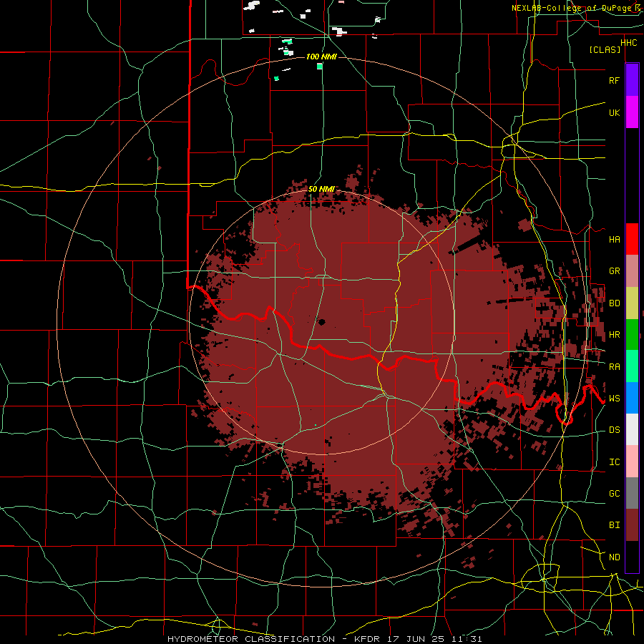
Task: Click the RA legend label
Action: (x=614, y=367)
